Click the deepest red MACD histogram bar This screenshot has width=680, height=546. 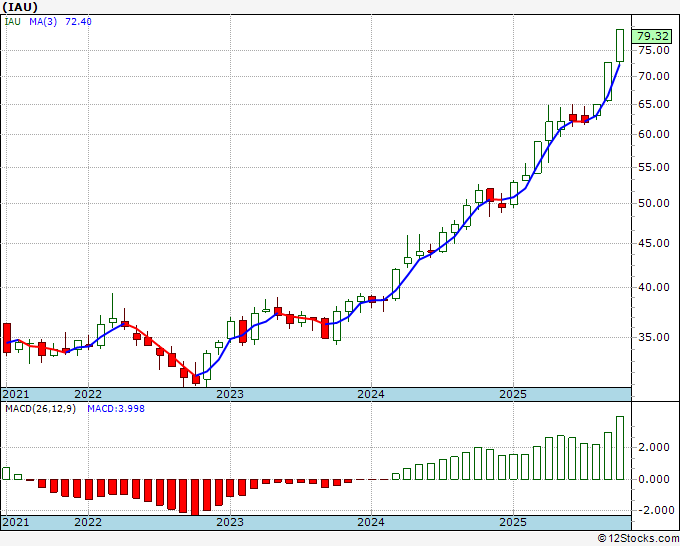[x=195, y=497]
